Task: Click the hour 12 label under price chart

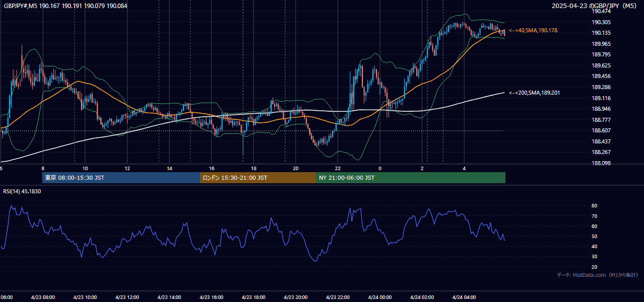Action: click(x=127, y=169)
